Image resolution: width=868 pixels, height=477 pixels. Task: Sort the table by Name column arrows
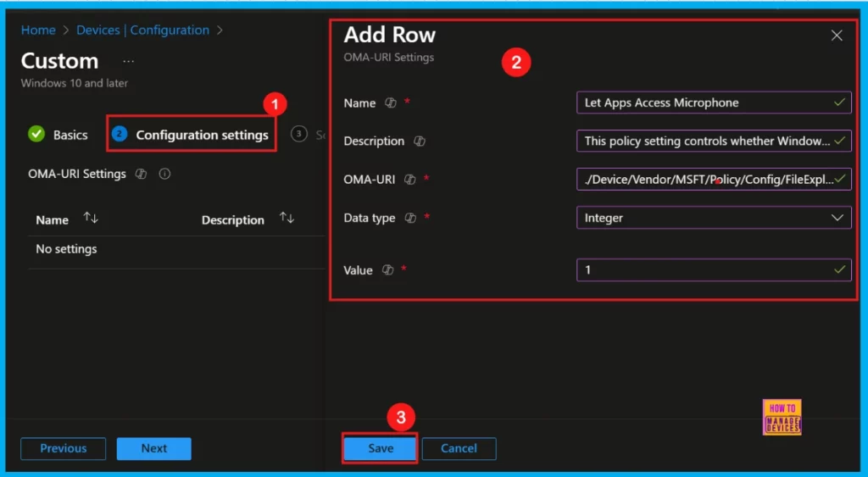[91, 218]
